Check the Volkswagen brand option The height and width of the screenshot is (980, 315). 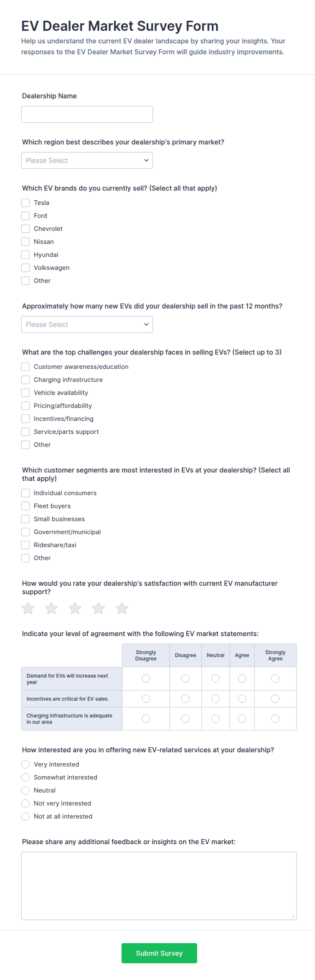click(25, 268)
